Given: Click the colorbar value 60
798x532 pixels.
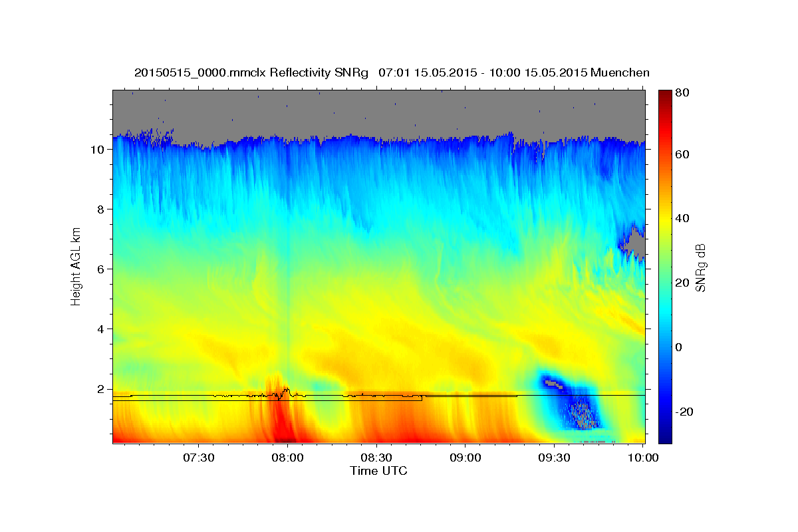Looking at the screenshot, I should 682,154.
